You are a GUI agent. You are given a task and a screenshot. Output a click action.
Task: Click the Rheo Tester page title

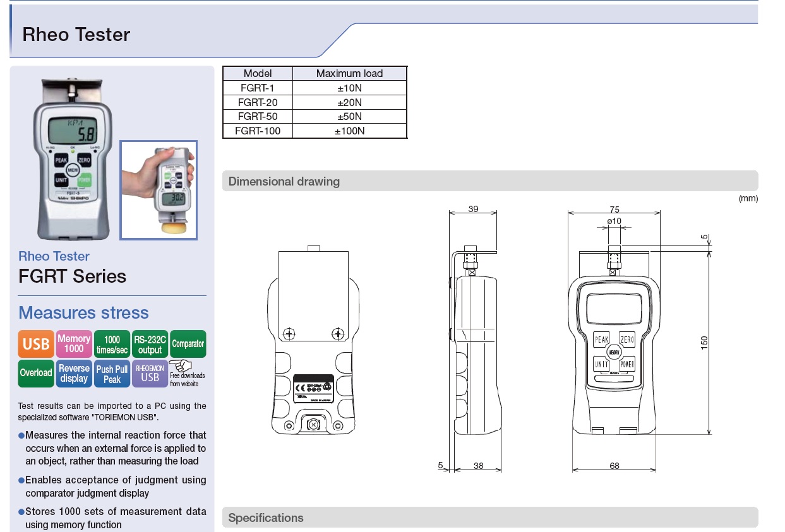pyautogui.click(x=76, y=34)
